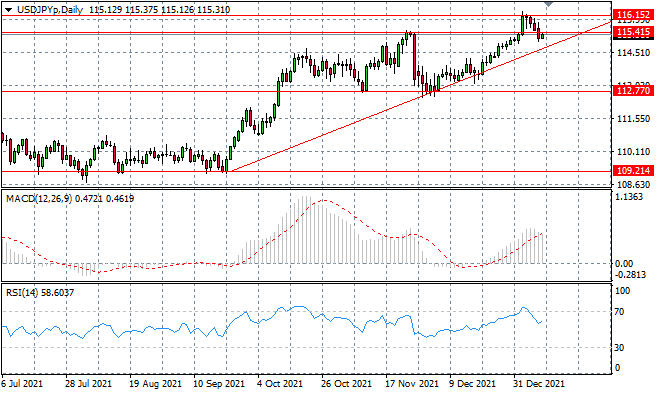Click the 108.630 price axis value

pos(634,185)
